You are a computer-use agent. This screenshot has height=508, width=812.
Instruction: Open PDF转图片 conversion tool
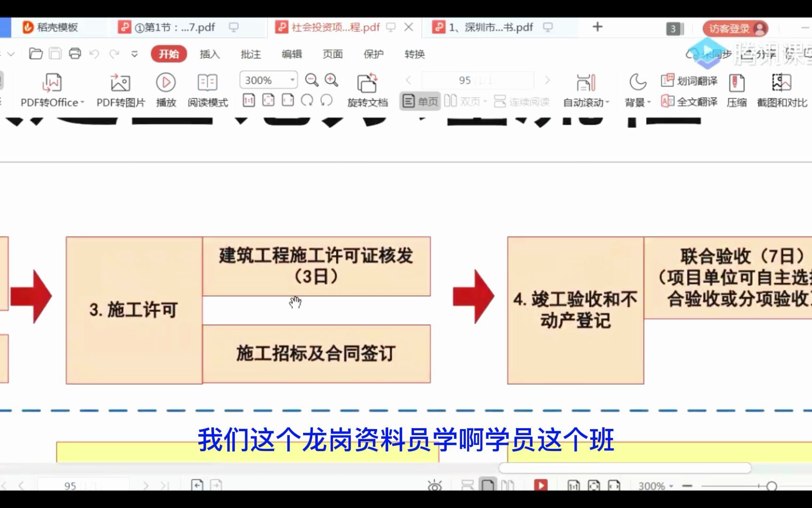pyautogui.click(x=121, y=90)
